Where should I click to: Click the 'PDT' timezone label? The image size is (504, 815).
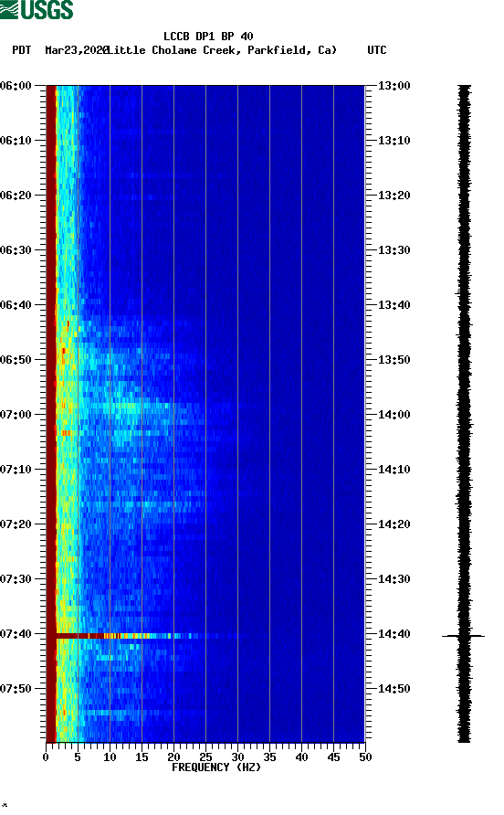(x=22, y=50)
